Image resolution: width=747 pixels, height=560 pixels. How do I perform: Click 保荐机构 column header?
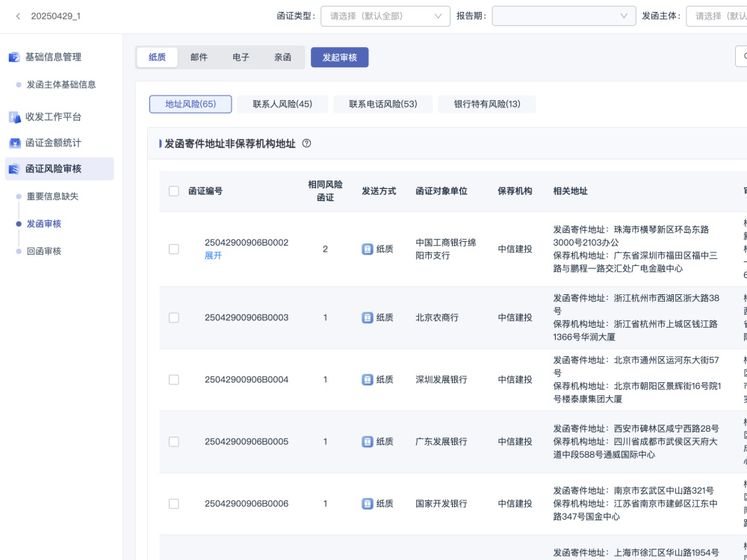click(515, 191)
